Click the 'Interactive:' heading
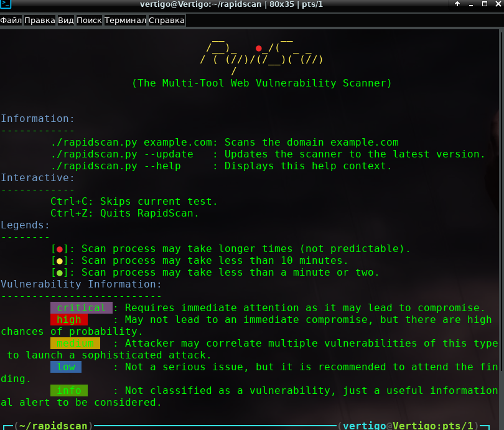The image size is (504, 430). click(37, 178)
